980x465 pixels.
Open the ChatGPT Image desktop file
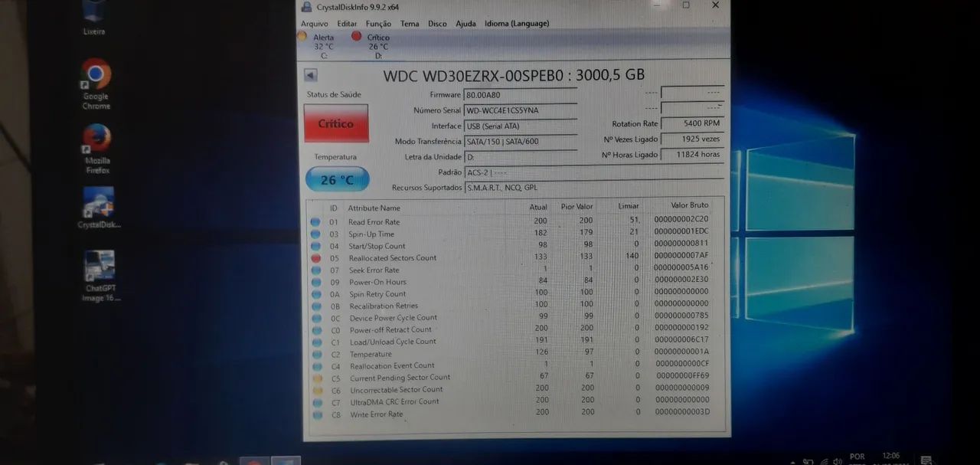(x=100, y=277)
